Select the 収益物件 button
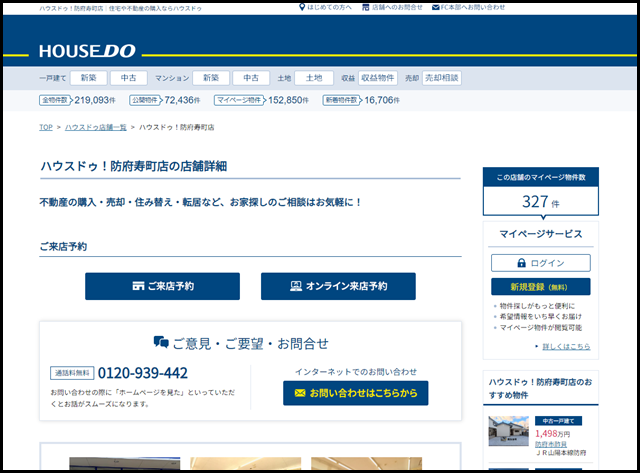The height and width of the screenshot is (473, 640). 378,78
